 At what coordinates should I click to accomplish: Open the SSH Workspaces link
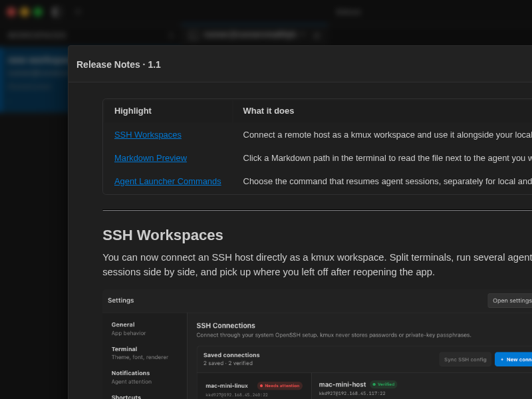click(148, 135)
